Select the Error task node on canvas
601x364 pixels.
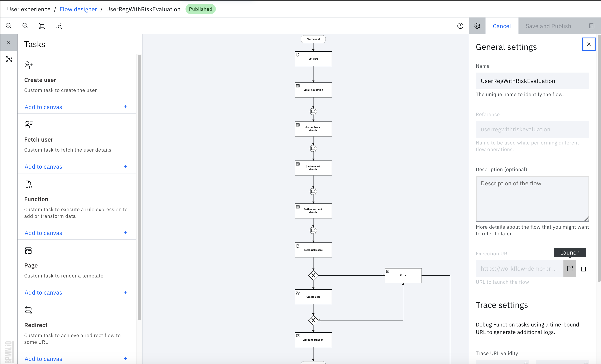point(403,275)
